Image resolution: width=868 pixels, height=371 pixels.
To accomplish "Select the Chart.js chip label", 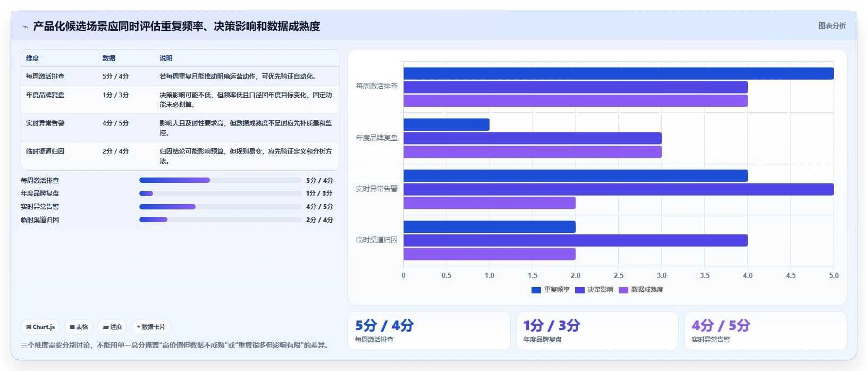I will pos(44,327).
